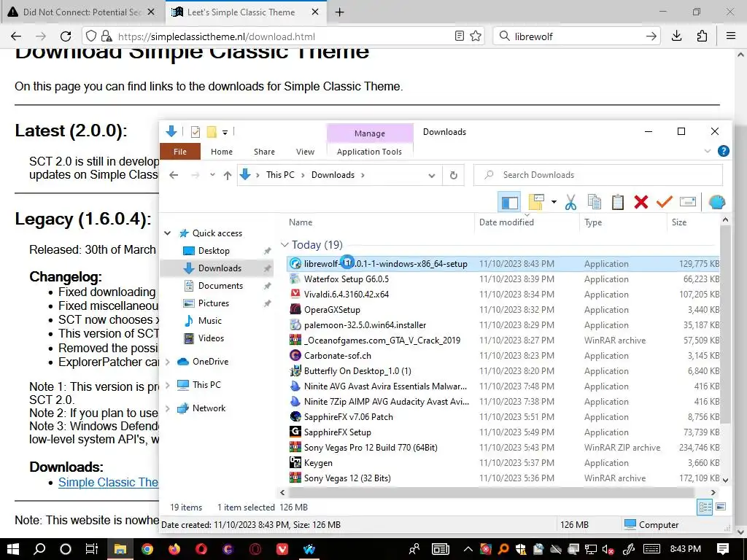Viewport: 747px width, 560px height.
Task: Select Documents in Quick access
Action: point(220,286)
